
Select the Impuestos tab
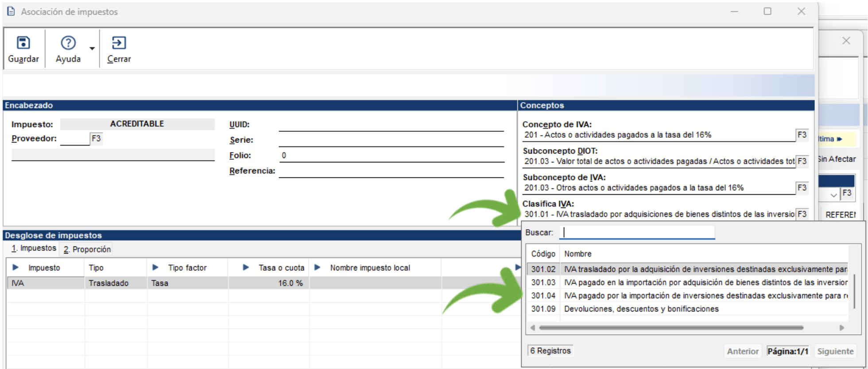pyautogui.click(x=34, y=249)
